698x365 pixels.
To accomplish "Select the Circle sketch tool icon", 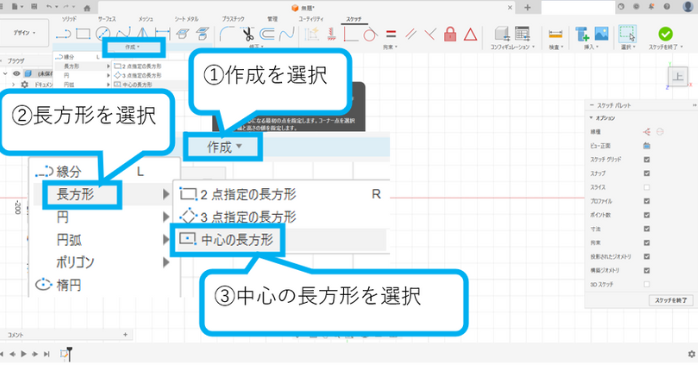I will click(x=103, y=34).
